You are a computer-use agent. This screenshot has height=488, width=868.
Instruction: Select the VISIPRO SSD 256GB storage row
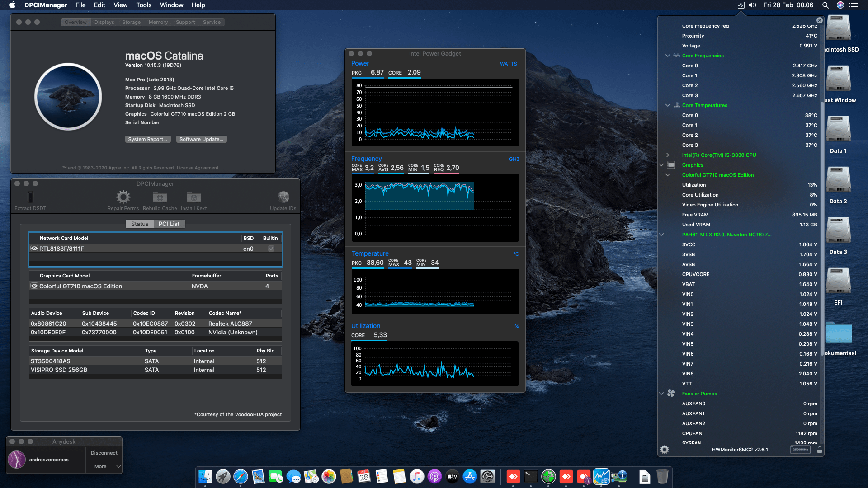pyautogui.click(x=156, y=370)
